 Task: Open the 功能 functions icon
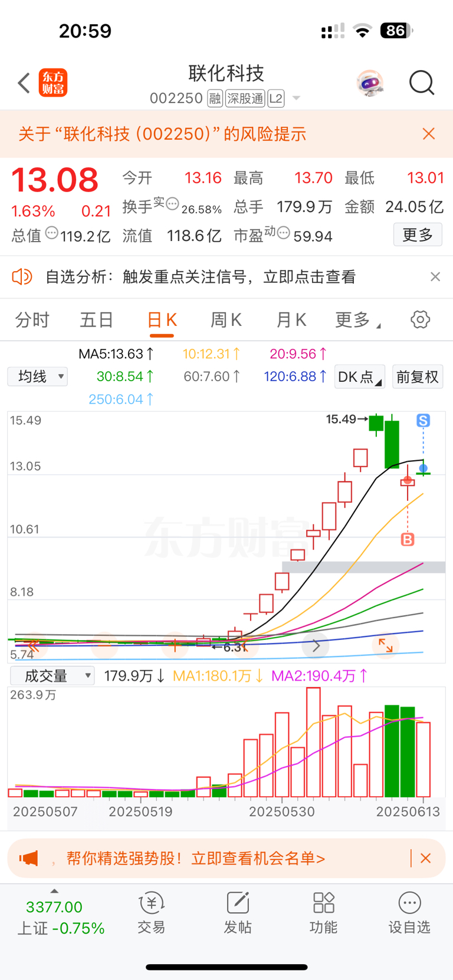324,913
